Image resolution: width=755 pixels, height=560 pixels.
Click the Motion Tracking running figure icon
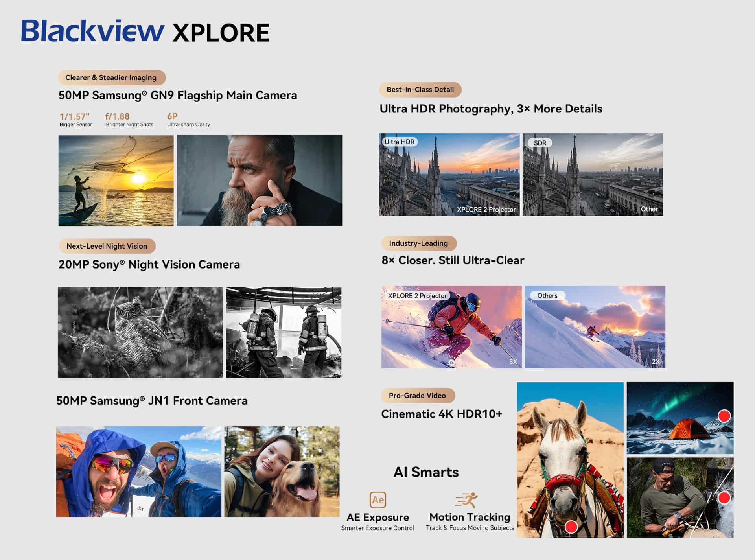467,500
